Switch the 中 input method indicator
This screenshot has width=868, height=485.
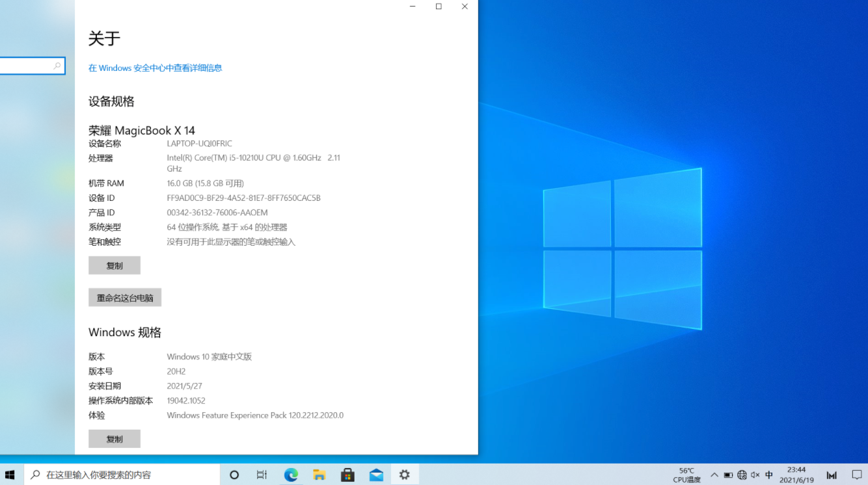click(x=769, y=475)
